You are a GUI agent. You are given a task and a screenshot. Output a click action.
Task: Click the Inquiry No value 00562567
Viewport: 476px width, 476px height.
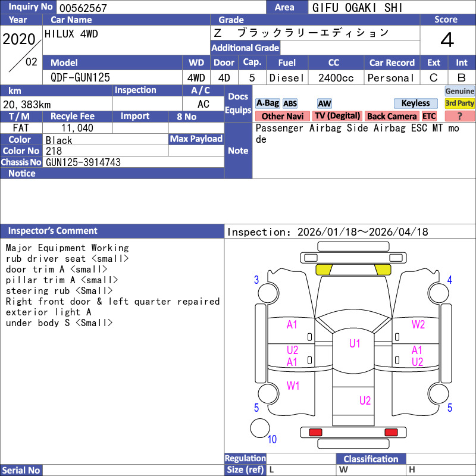coord(82,8)
